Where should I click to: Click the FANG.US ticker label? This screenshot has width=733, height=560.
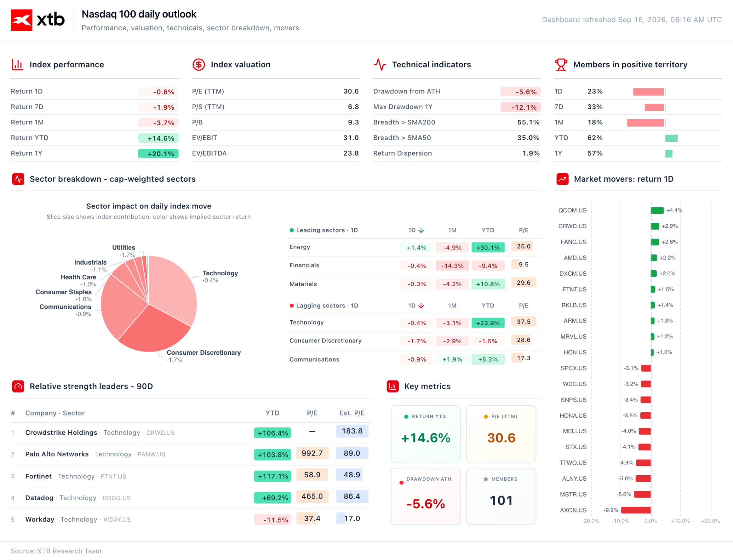(x=573, y=242)
